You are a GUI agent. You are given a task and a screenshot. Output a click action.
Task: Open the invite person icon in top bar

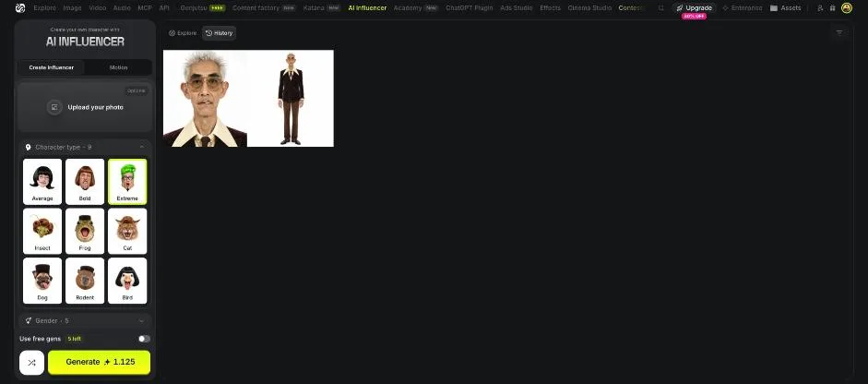[820, 7]
